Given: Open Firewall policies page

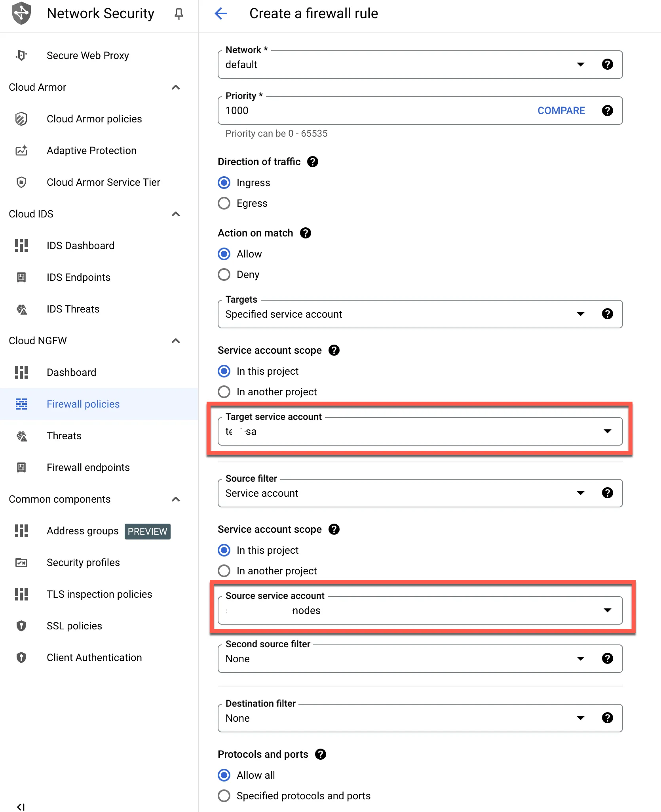Looking at the screenshot, I should 83,404.
